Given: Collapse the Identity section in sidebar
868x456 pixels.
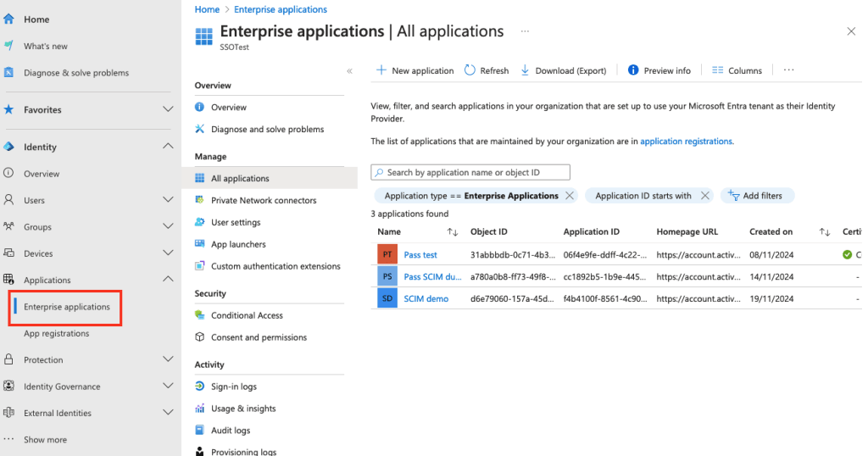Looking at the screenshot, I should point(168,147).
